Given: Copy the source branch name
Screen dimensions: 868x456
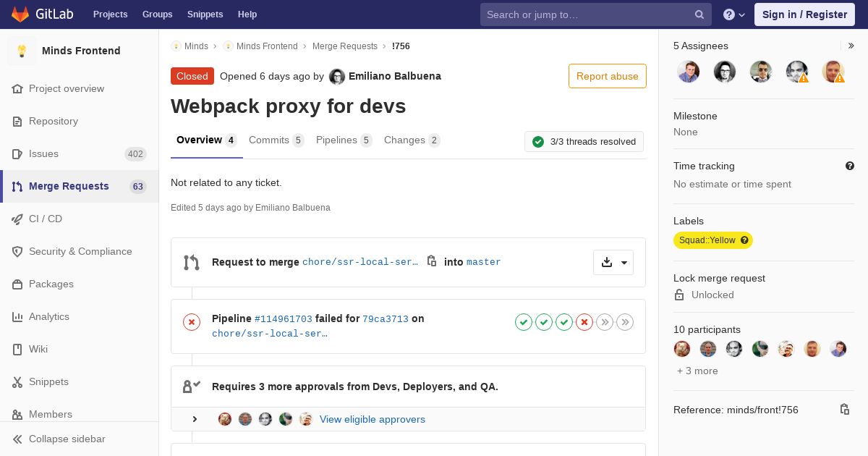Looking at the screenshot, I should (x=432, y=261).
